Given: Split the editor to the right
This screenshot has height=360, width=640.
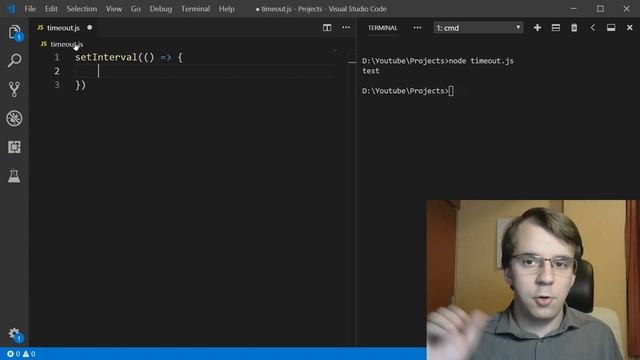Looking at the screenshot, I should [327, 27].
